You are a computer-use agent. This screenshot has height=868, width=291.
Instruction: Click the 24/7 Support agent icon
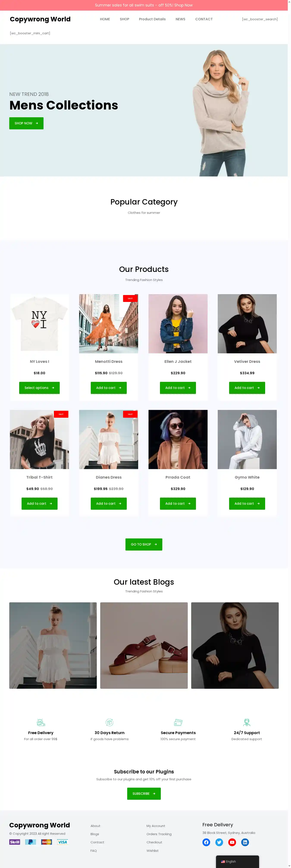247,722
